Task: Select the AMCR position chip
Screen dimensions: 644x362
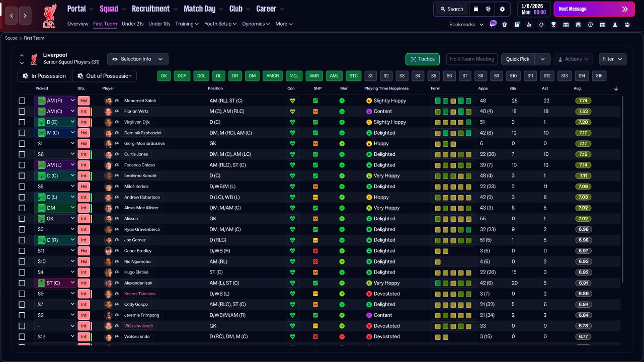Action: point(273,76)
